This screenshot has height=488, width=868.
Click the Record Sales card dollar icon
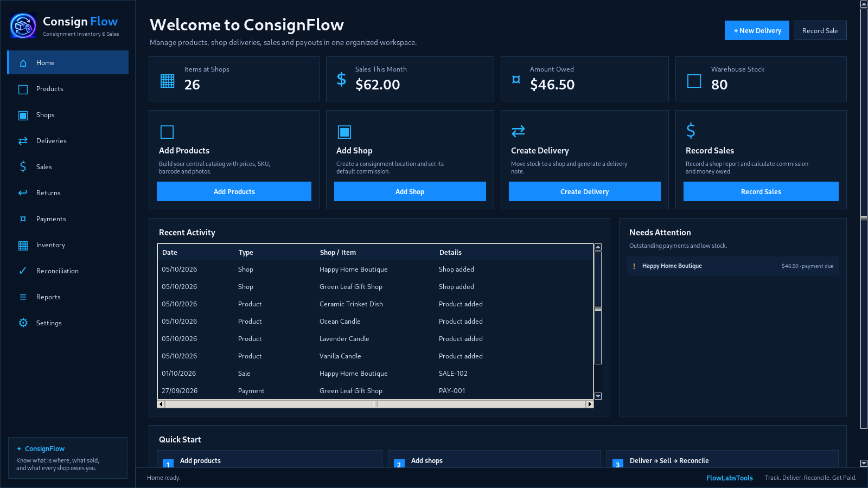(691, 131)
